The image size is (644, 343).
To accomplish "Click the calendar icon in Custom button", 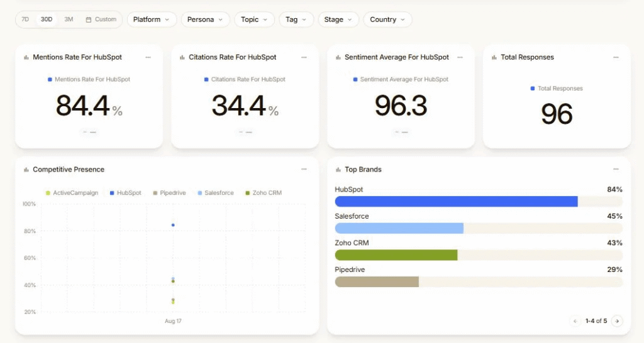I will coord(88,19).
